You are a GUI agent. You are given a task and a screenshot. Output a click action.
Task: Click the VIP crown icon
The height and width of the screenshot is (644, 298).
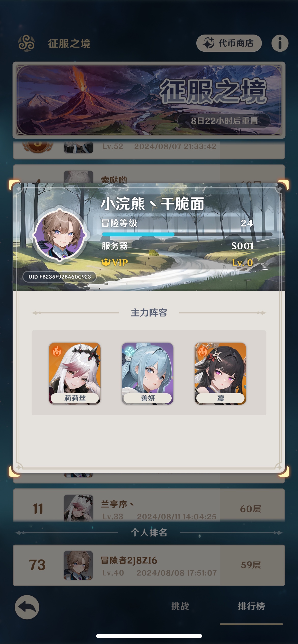click(x=106, y=262)
